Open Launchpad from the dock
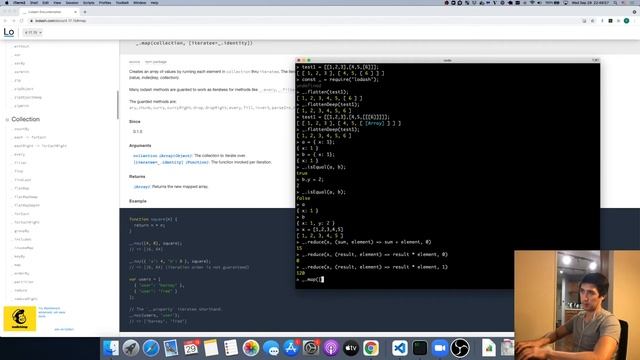This screenshot has width=640, height=360. (x=131, y=348)
